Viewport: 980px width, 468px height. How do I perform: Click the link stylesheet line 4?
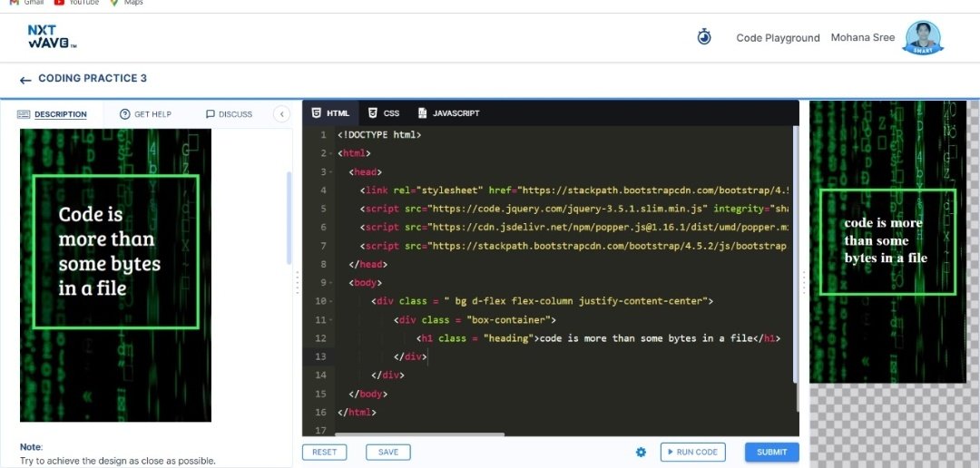pyautogui.click(x=574, y=190)
